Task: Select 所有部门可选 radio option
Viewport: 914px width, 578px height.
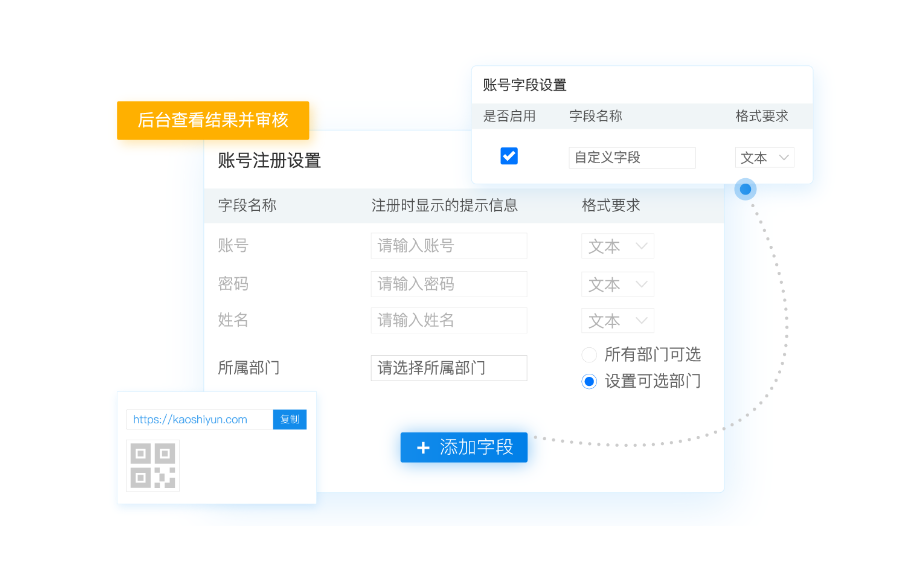Action: [x=589, y=355]
